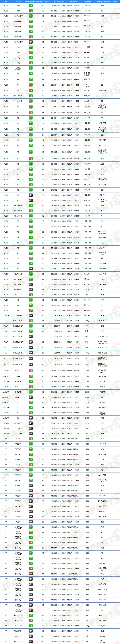Click the petrol icon in the AUDI V8 4.2 ABH row

(x=31, y=310)
